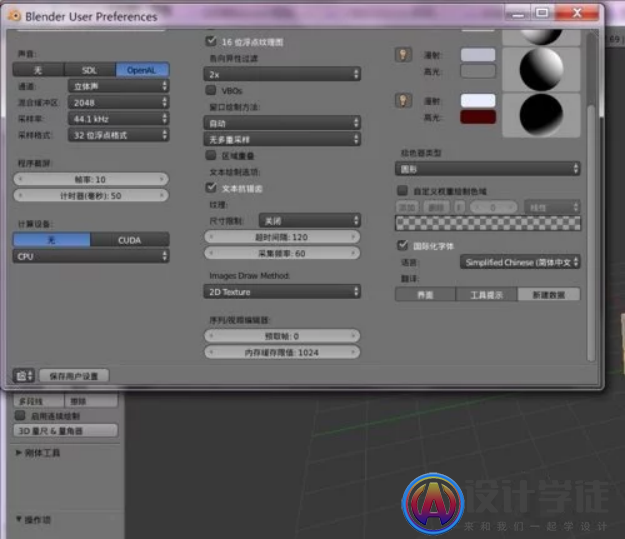Select 无 under 计算设备

point(52,240)
